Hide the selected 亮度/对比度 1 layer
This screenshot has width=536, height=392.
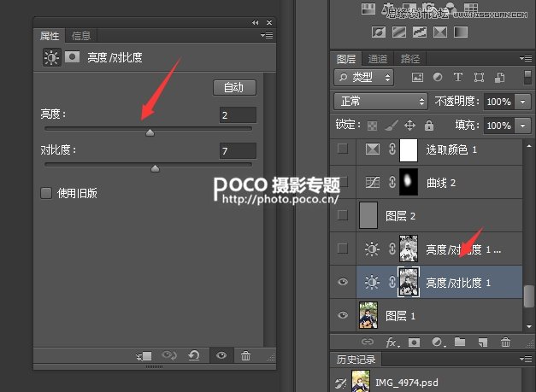(x=343, y=282)
